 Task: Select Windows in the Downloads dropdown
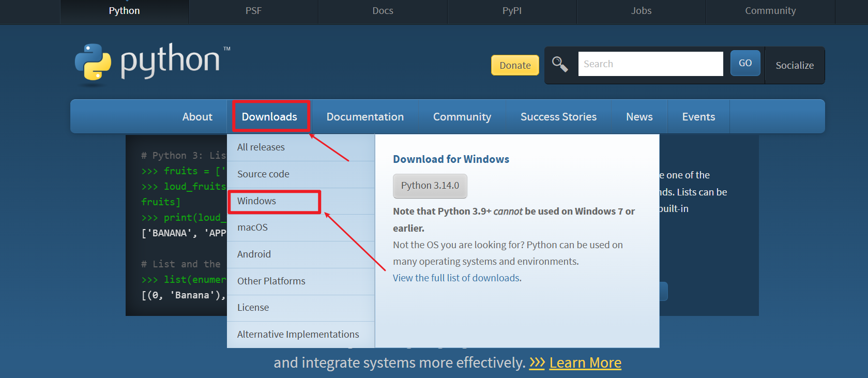301,201
